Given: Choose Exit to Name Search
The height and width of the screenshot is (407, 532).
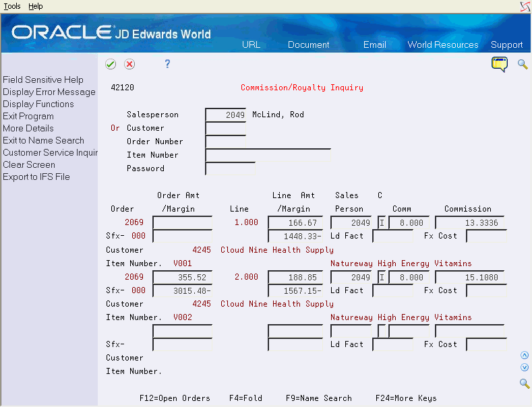Looking at the screenshot, I should (43, 140).
